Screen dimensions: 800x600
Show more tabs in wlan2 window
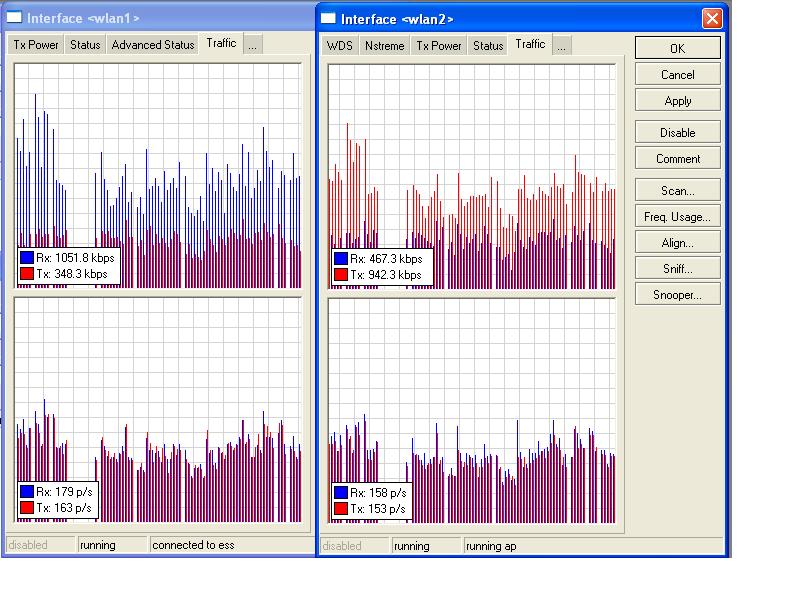tap(561, 46)
